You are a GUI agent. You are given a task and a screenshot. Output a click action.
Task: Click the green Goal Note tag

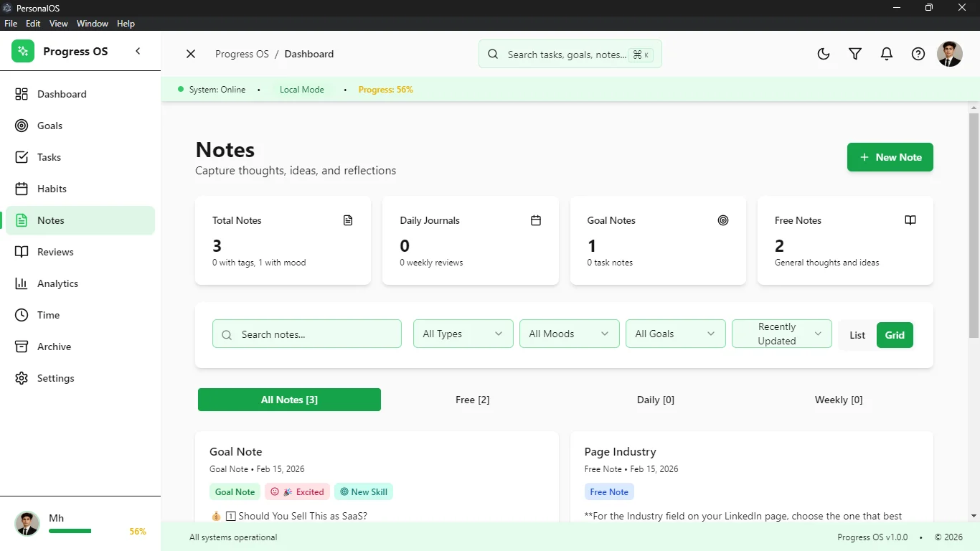235,491
